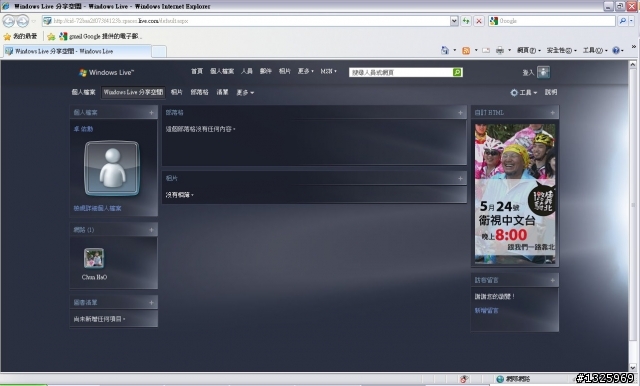Click the red Stop loading icon

(479, 21)
